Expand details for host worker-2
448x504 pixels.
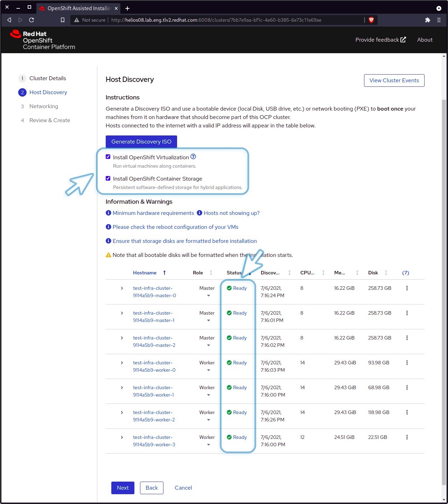122,412
